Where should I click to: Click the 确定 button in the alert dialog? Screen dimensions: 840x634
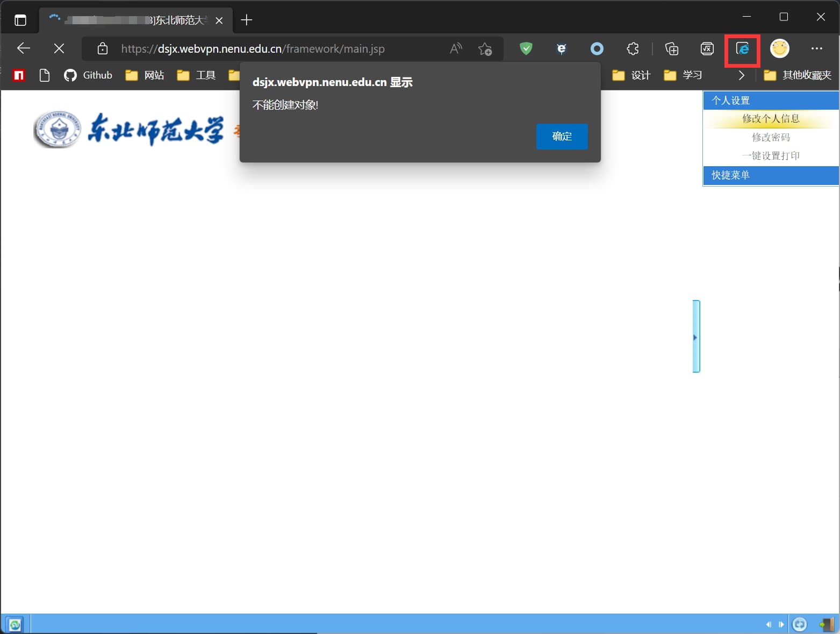pyautogui.click(x=562, y=137)
